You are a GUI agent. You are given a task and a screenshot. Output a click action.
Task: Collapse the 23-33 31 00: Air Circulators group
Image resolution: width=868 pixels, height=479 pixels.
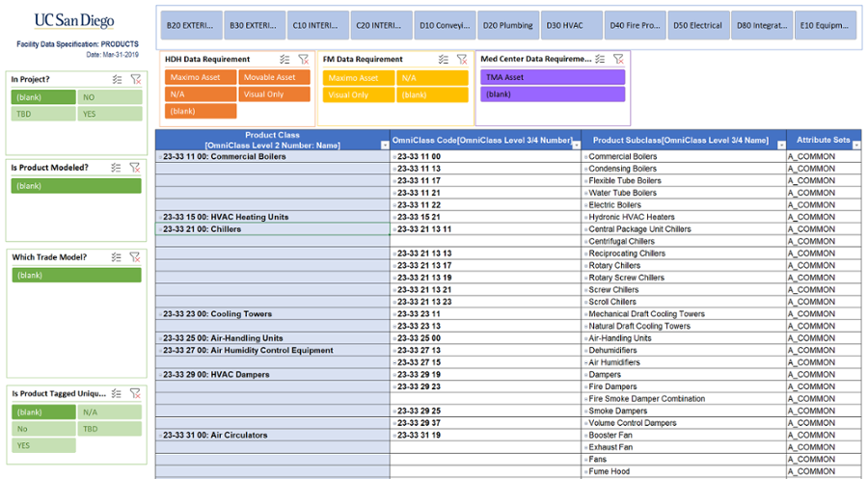click(160, 436)
